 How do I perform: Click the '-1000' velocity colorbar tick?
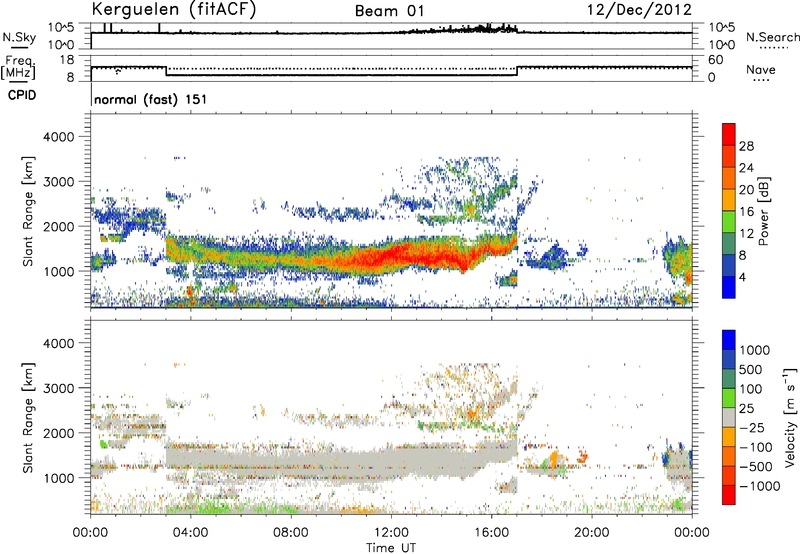759,486
